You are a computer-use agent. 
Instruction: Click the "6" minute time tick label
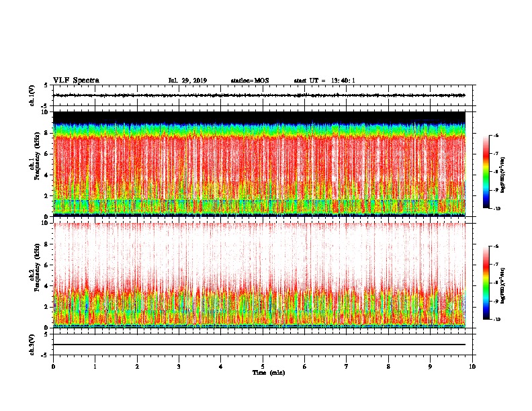pos(304,367)
